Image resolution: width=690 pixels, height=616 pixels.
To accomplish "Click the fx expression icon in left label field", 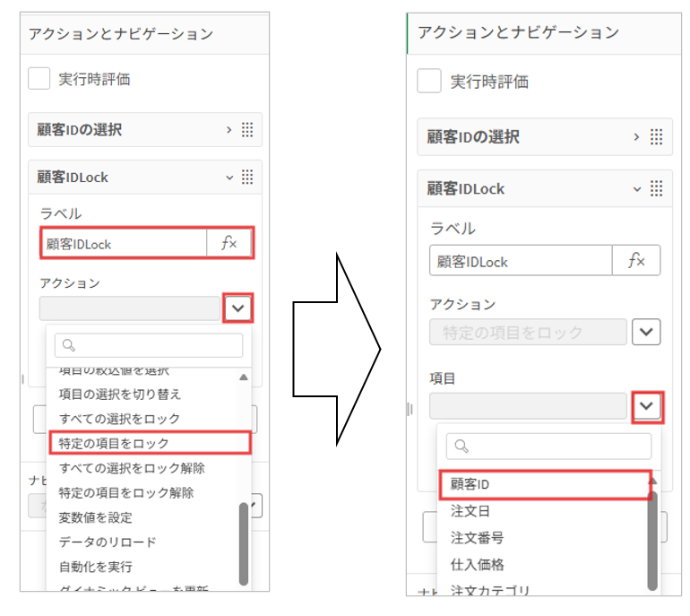I will point(229,244).
